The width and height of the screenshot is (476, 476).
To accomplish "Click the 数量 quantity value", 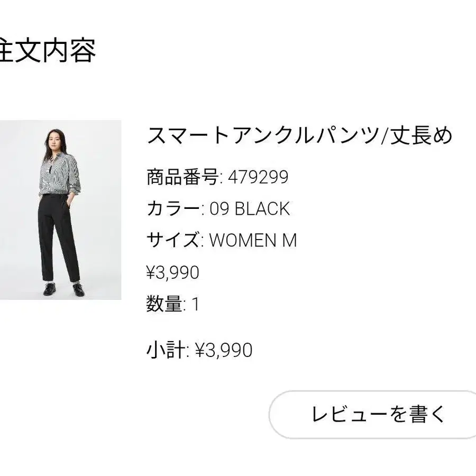I will pyautogui.click(x=195, y=304).
